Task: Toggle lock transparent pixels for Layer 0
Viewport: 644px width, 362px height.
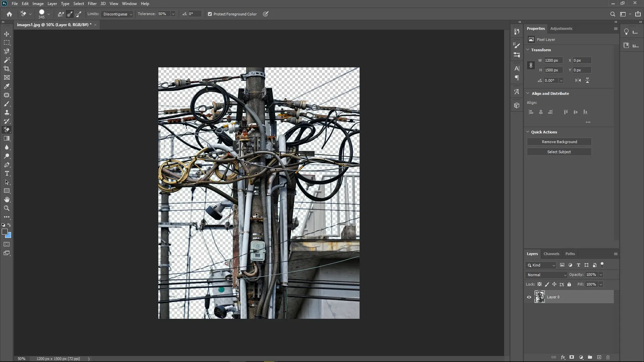Action: pyautogui.click(x=540, y=284)
